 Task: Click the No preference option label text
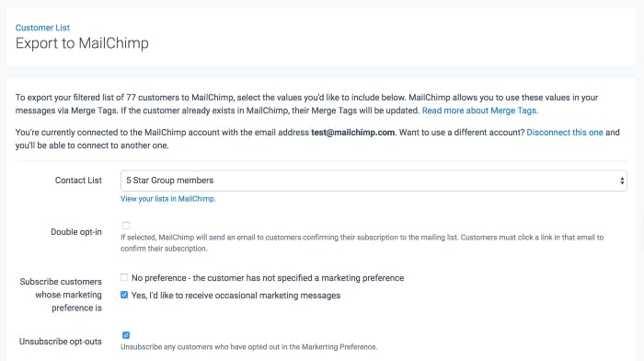click(x=268, y=278)
